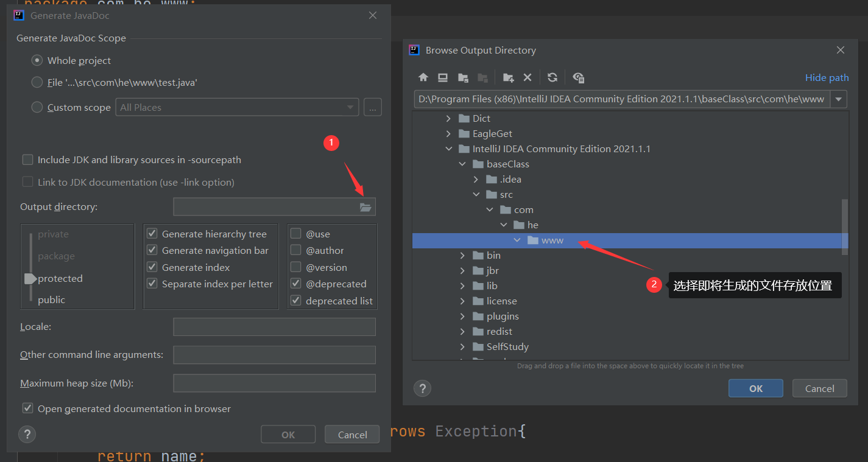
Task: Select Whole project scope
Action: pyautogui.click(x=37, y=60)
